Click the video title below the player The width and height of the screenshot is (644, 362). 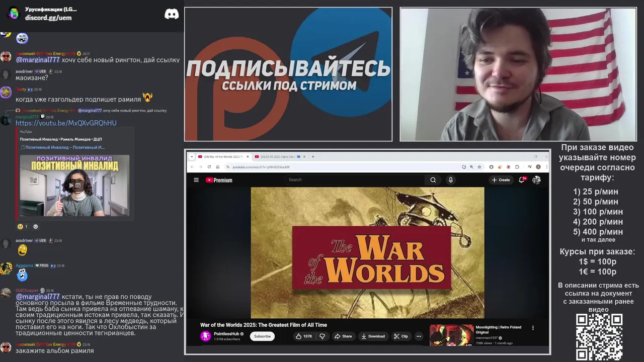(x=264, y=325)
